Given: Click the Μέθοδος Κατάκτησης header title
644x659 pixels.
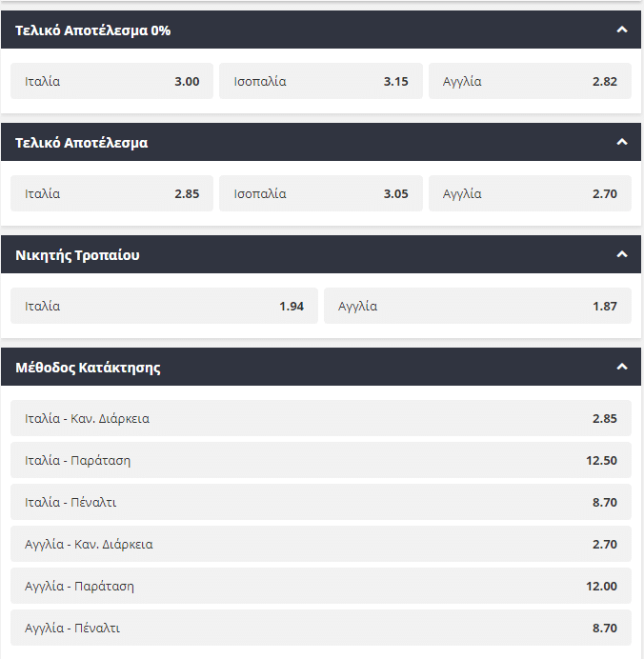Looking at the screenshot, I should (x=89, y=368).
